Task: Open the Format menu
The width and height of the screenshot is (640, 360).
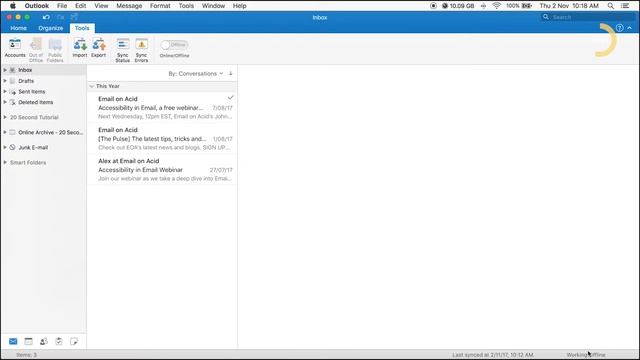Action: tap(160, 6)
